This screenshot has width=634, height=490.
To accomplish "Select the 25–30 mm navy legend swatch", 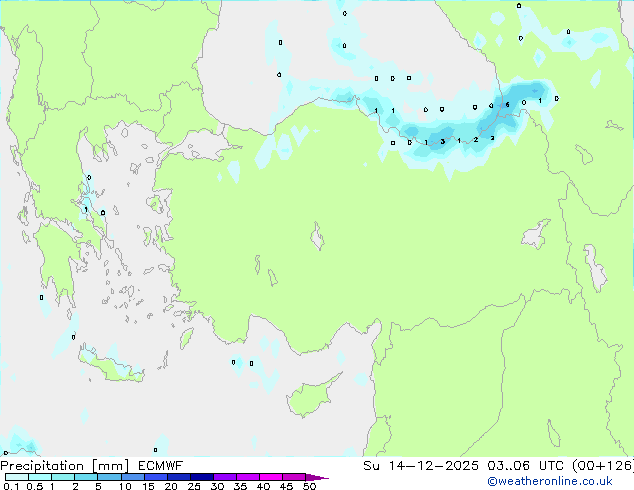I will click(x=202, y=477).
